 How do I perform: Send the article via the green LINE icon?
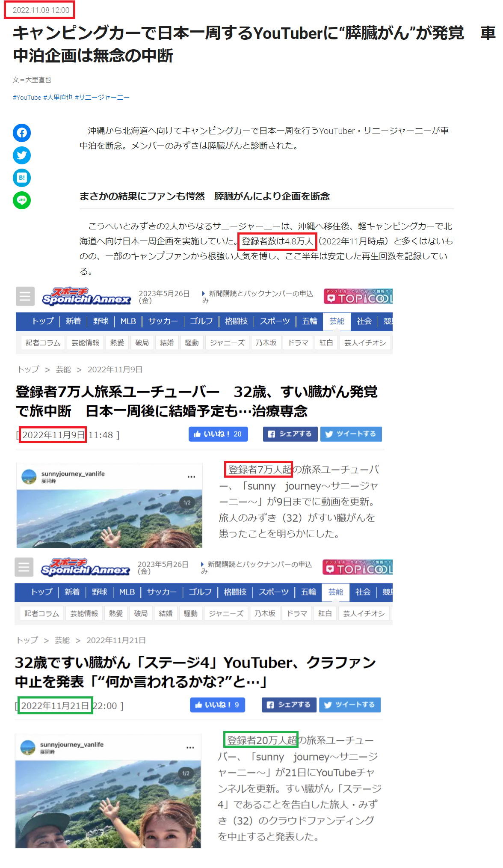(22, 200)
